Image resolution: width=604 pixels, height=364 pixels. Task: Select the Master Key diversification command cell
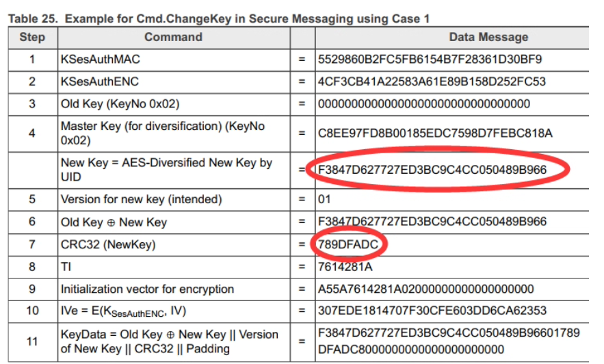point(163,133)
